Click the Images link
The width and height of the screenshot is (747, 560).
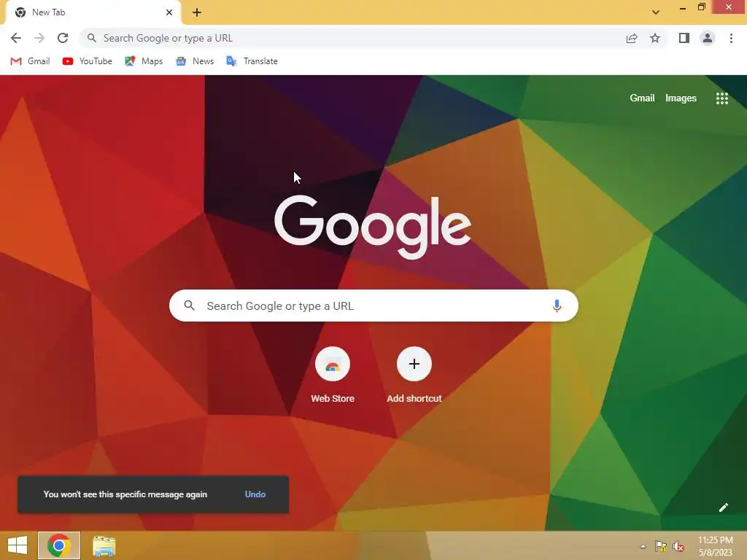tap(681, 98)
